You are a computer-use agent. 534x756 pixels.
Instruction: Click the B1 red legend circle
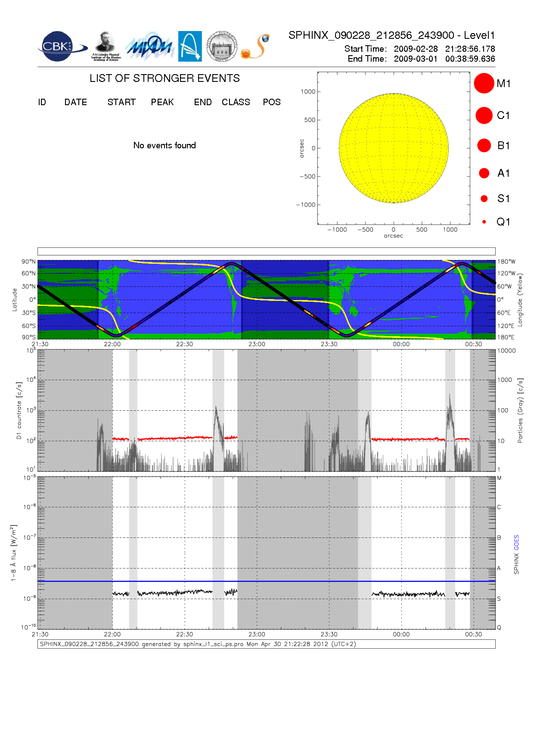coord(484,145)
